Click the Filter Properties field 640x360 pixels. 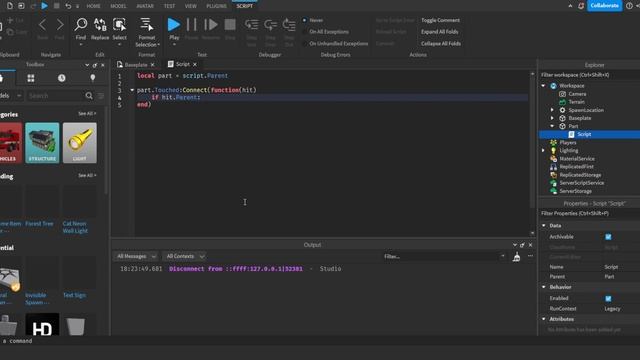[590, 213]
